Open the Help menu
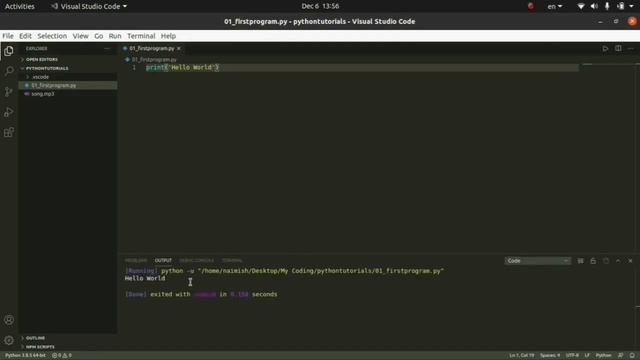This screenshot has height=360, width=640. (x=168, y=36)
